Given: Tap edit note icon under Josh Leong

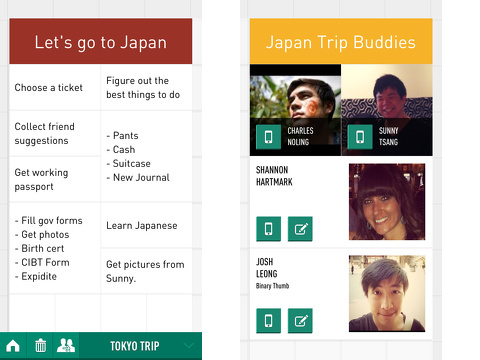Looking at the screenshot, I should (x=300, y=321).
